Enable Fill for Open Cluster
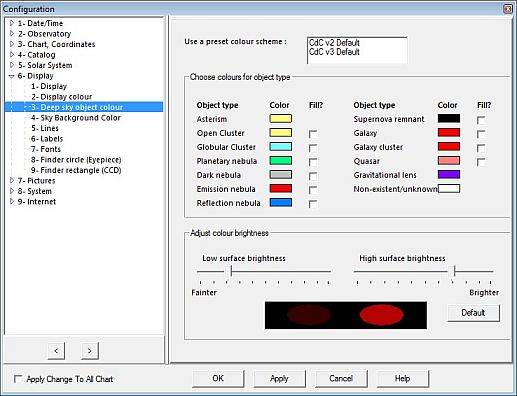The image size is (517, 396). [x=313, y=134]
